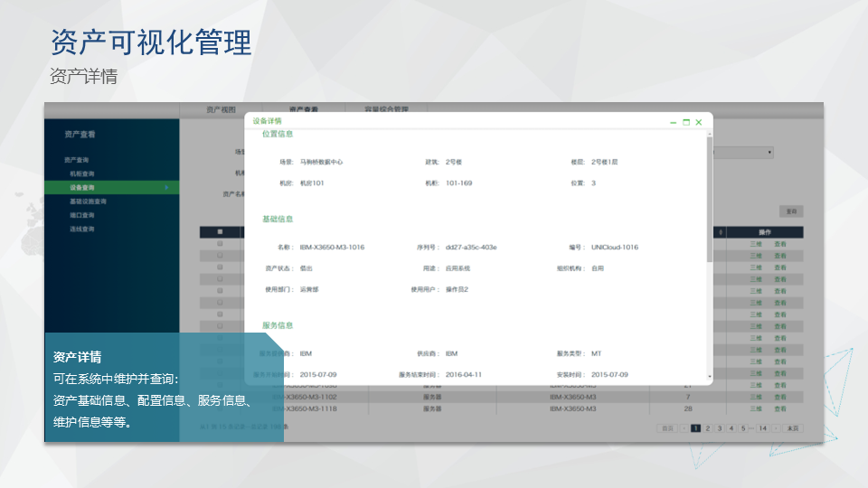Open the 容量综合管理 tab

[x=386, y=109]
